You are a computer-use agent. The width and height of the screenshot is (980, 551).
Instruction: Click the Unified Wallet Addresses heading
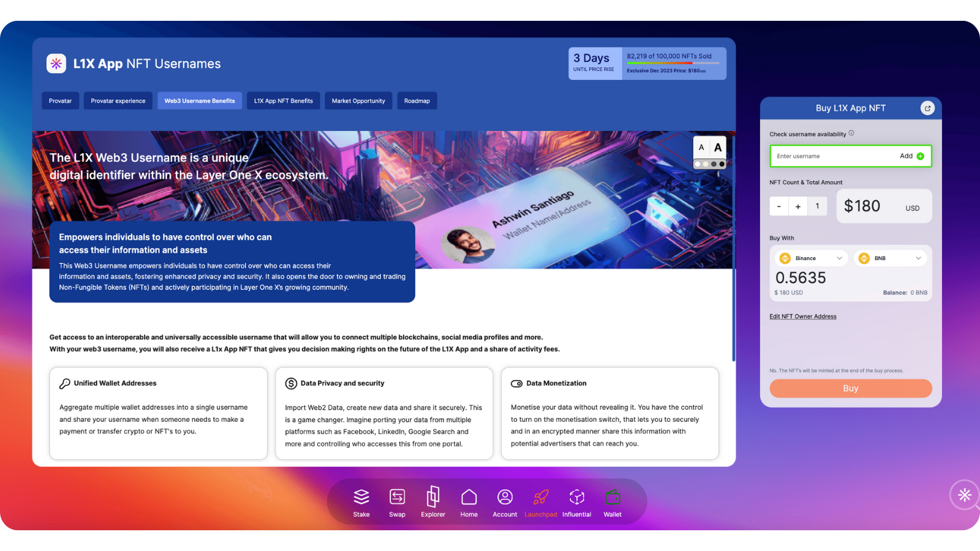point(115,383)
